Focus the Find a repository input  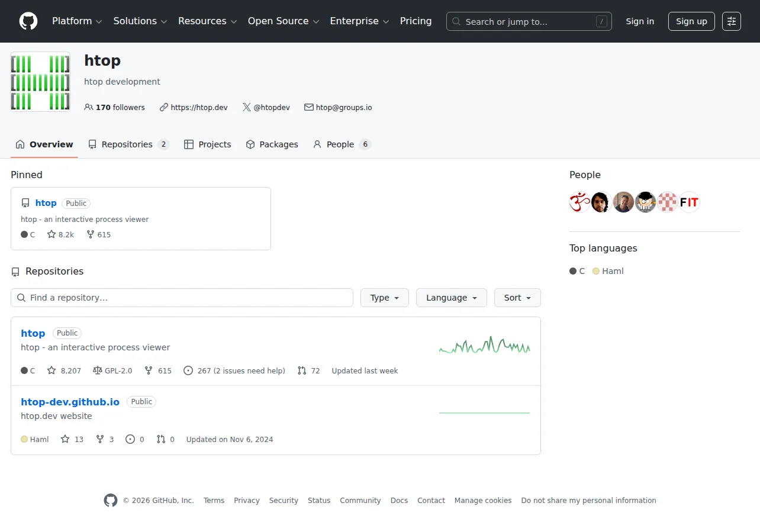click(x=182, y=298)
